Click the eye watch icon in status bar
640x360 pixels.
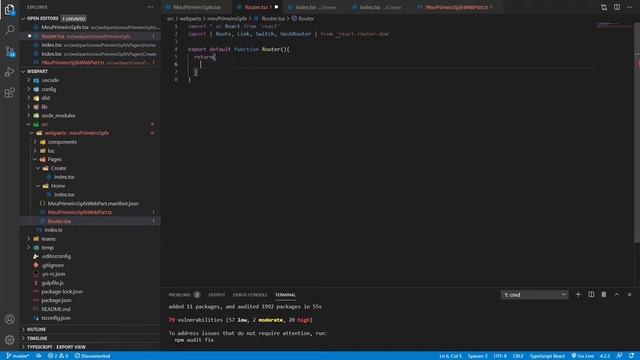pos(39,356)
